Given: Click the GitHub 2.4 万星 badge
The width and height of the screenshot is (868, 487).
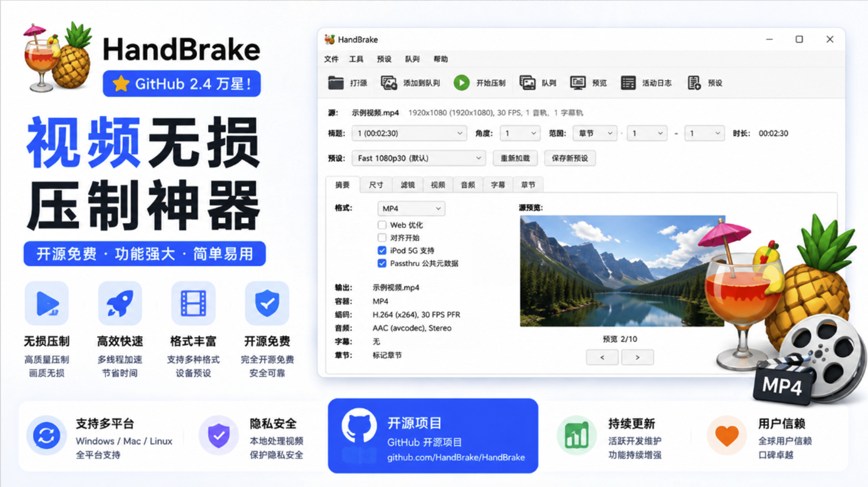Looking at the screenshot, I should tap(182, 83).
